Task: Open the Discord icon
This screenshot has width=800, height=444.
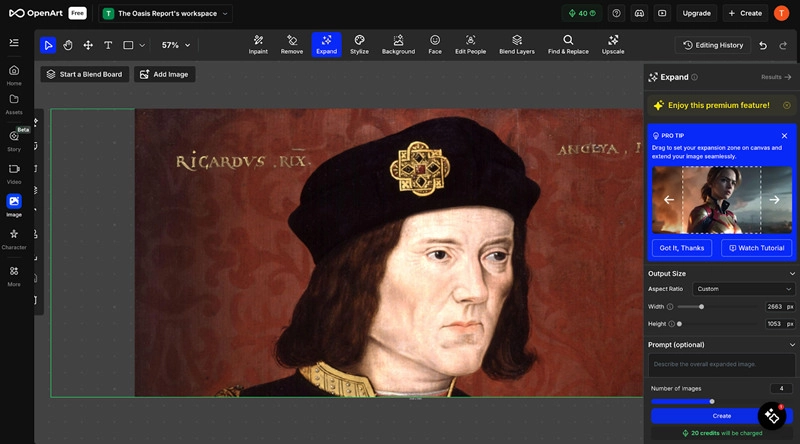Action: (x=639, y=13)
